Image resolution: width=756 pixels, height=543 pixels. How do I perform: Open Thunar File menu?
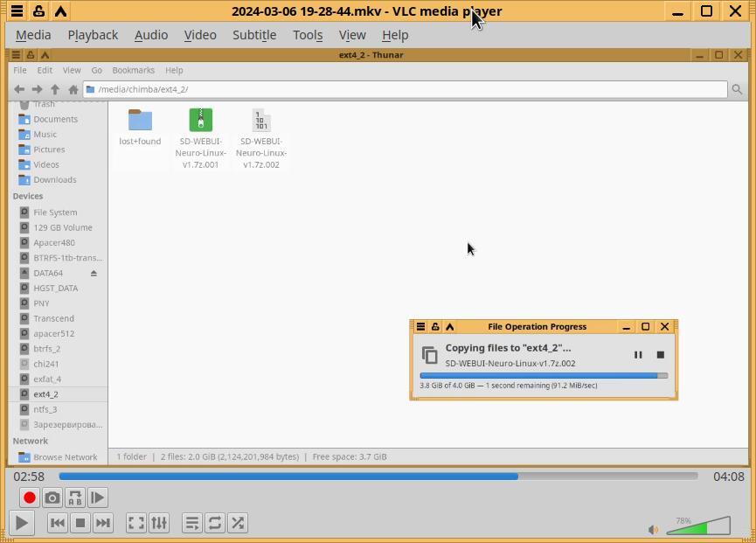(x=20, y=71)
